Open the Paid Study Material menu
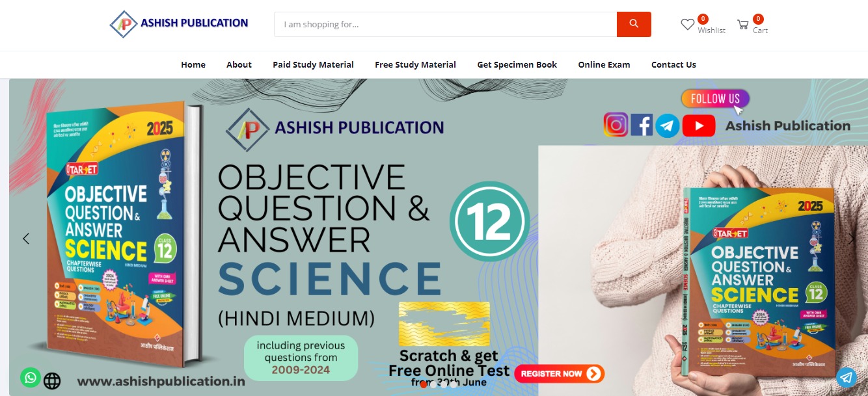868x396 pixels. (313, 64)
